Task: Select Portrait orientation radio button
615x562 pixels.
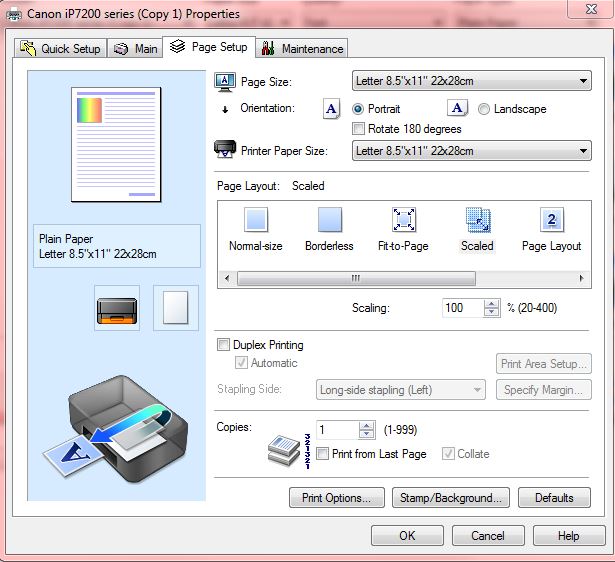Action: [359, 109]
